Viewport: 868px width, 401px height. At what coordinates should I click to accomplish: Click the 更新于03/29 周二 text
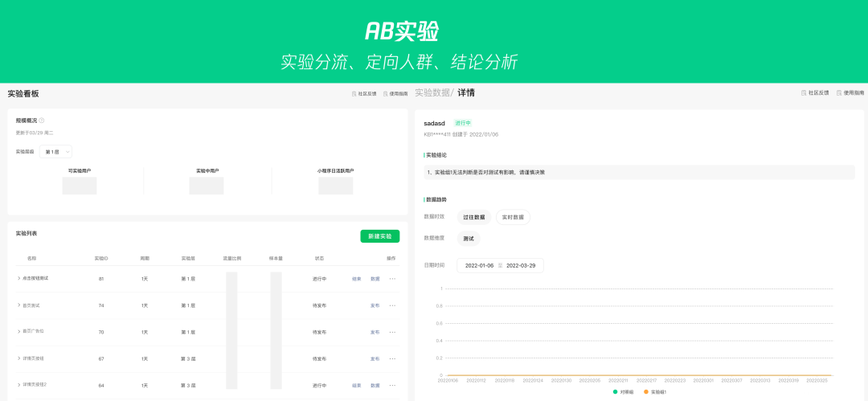(35, 133)
